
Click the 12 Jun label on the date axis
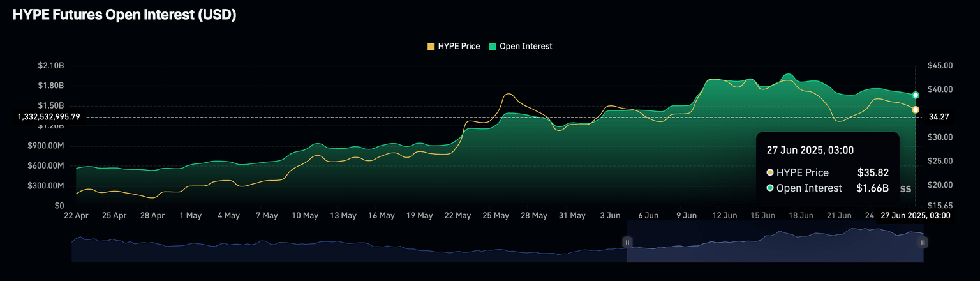click(725, 216)
